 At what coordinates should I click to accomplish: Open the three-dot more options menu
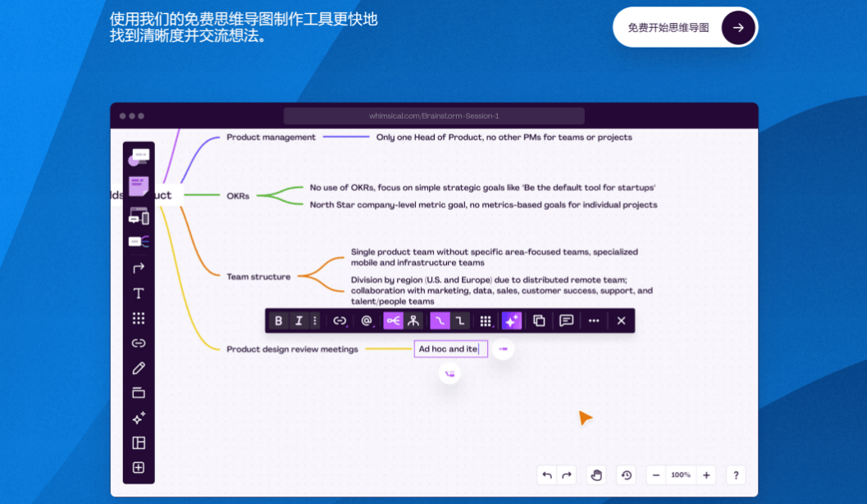tap(594, 321)
